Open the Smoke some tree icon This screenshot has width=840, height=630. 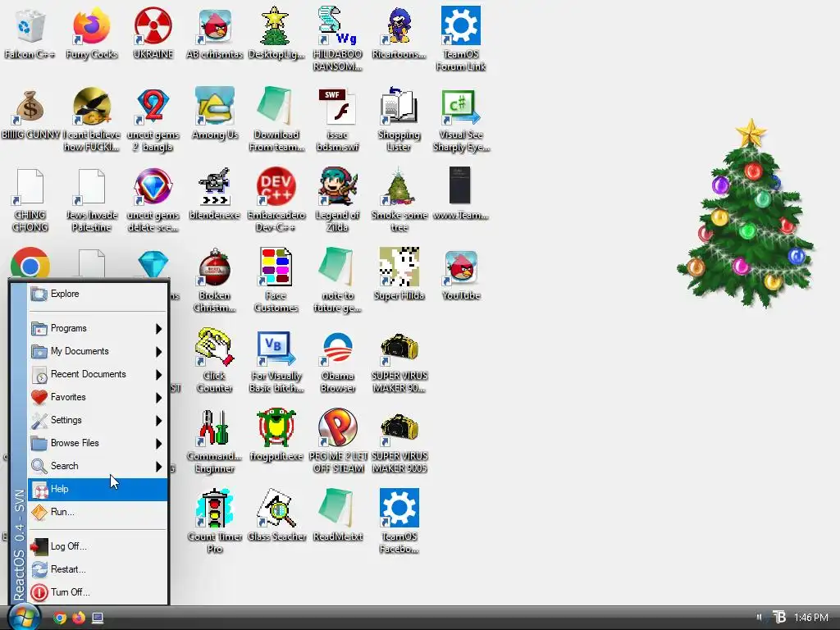click(399, 186)
